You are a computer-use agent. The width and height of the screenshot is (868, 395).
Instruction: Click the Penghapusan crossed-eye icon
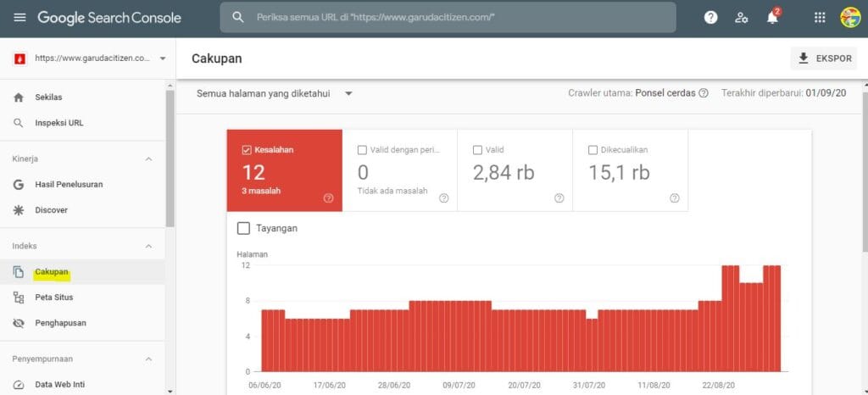point(19,323)
